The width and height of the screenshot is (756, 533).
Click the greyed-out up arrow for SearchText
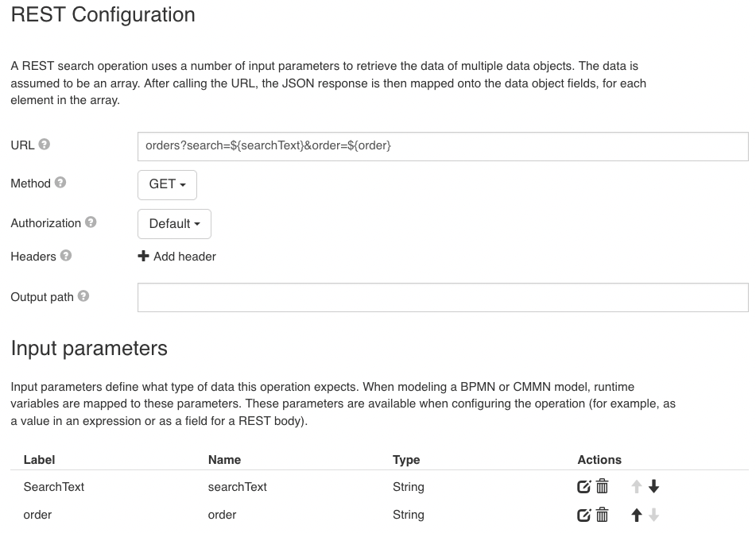click(x=636, y=487)
